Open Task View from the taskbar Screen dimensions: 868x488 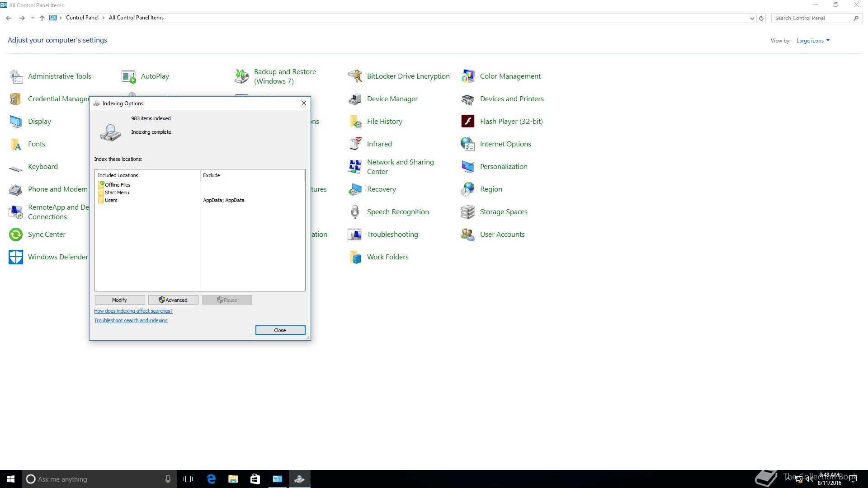(x=188, y=479)
